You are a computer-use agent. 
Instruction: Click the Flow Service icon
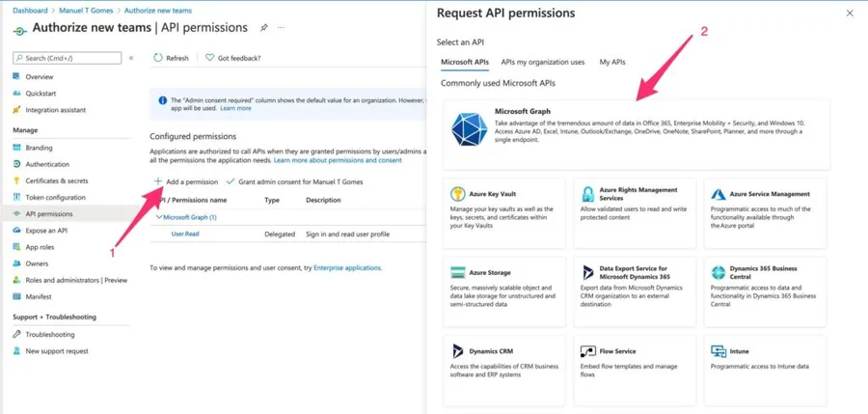pyautogui.click(x=588, y=351)
